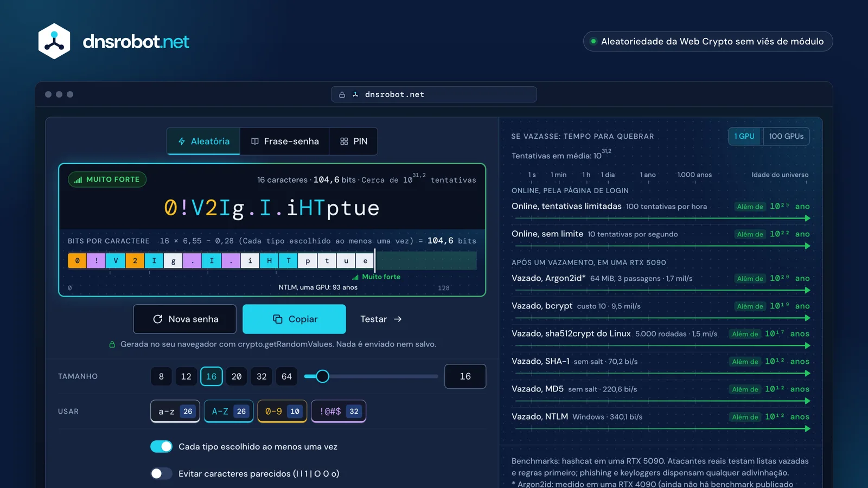Toggle uppercase A-Z character set
This screenshot has width=868, height=488.
pyautogui.click(x=228, y=412)
